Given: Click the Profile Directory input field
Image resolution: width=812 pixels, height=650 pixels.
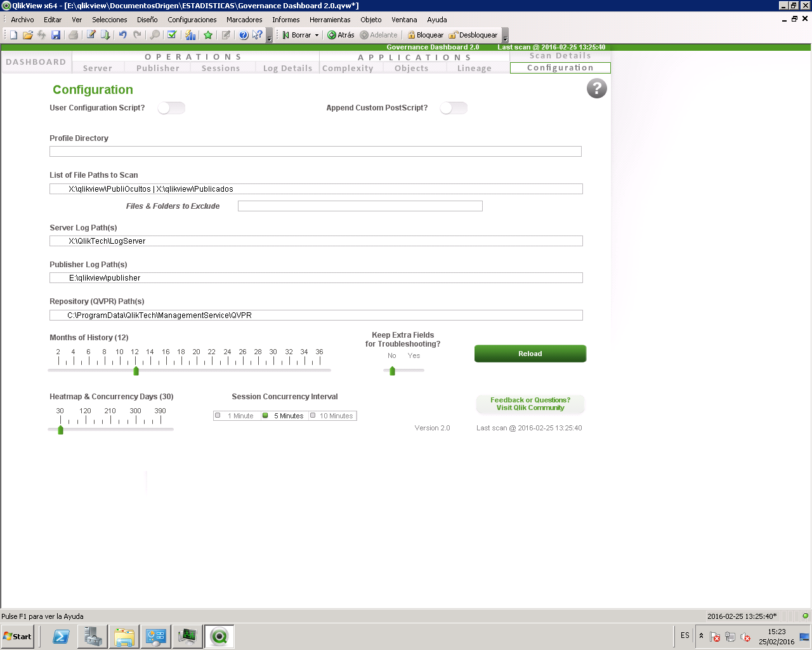Looking at the screenshot, I should click(315, 151).
